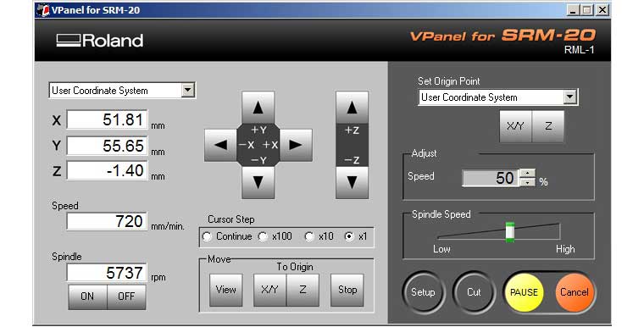644x327 pixels.
Task: Click the X coordinate value field
Action: pyautogui.click(x=108, y=119)
